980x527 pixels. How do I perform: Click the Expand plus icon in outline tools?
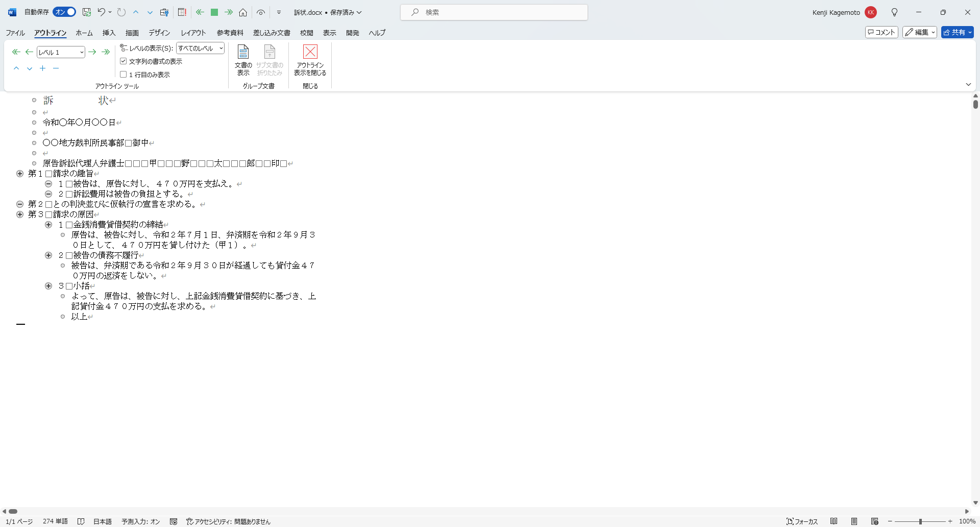point(43,68)
